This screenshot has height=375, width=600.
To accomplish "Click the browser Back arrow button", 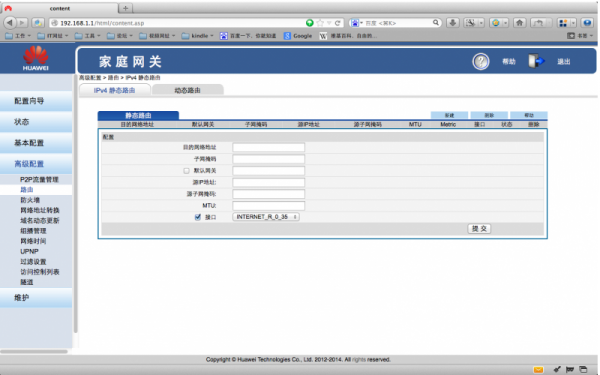I will (10, 23).
